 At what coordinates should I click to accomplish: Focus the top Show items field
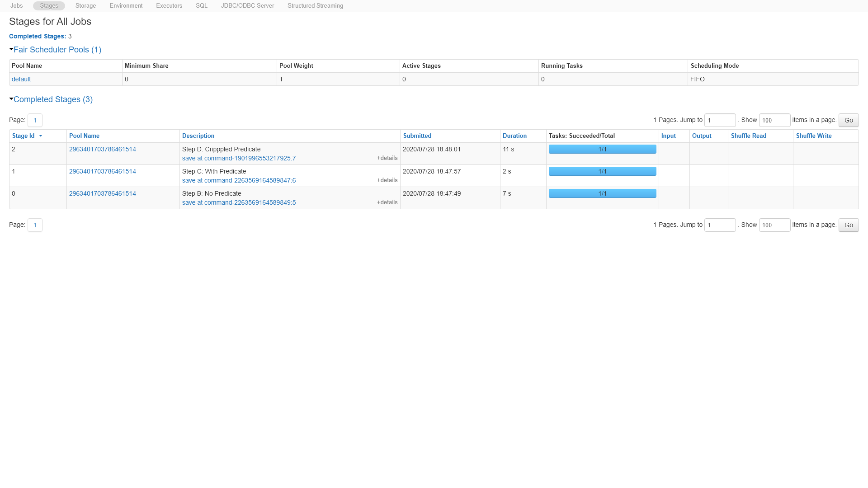775,120
